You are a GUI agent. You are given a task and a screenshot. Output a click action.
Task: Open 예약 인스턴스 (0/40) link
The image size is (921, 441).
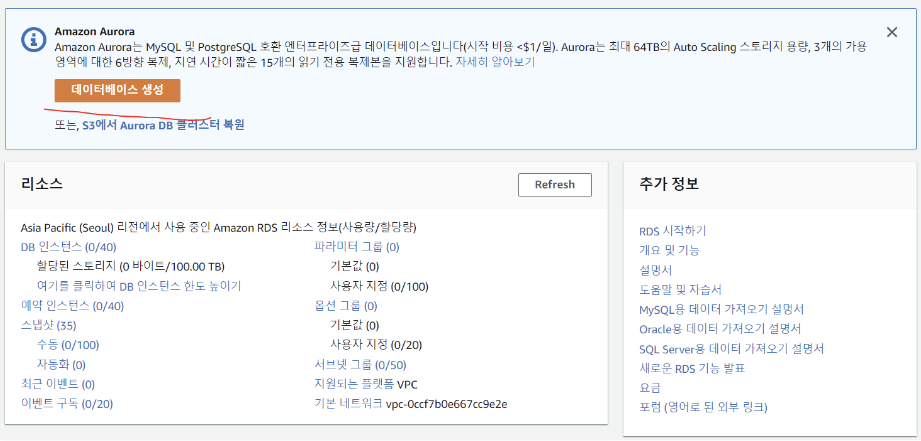tap(72, 306)
